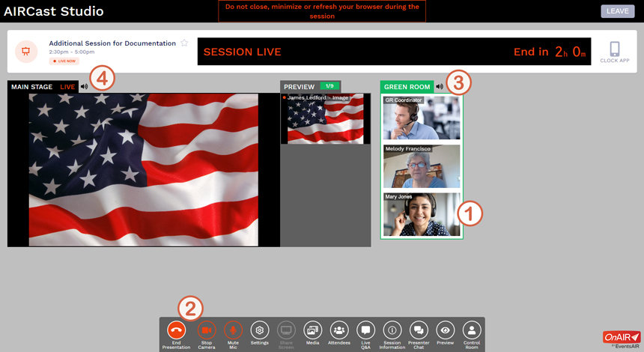
Task: Open Live Q&A
Action: tap(365, 330)
